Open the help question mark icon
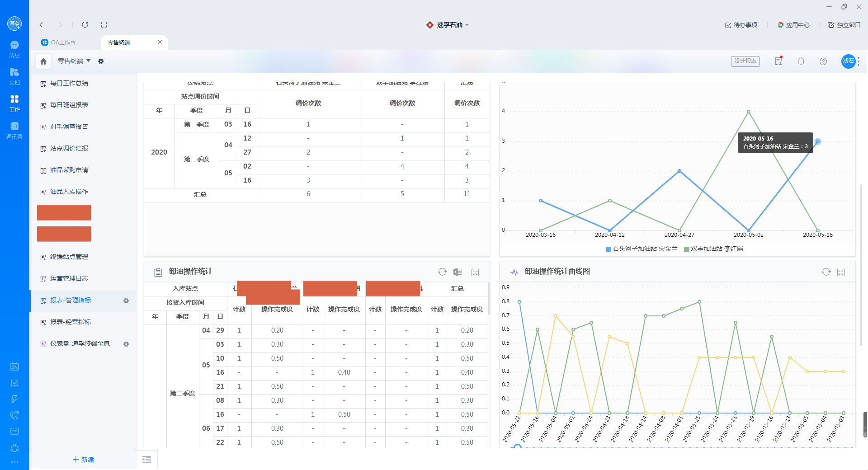The width and height of the screenshot is (868, 470). [823, 61]
